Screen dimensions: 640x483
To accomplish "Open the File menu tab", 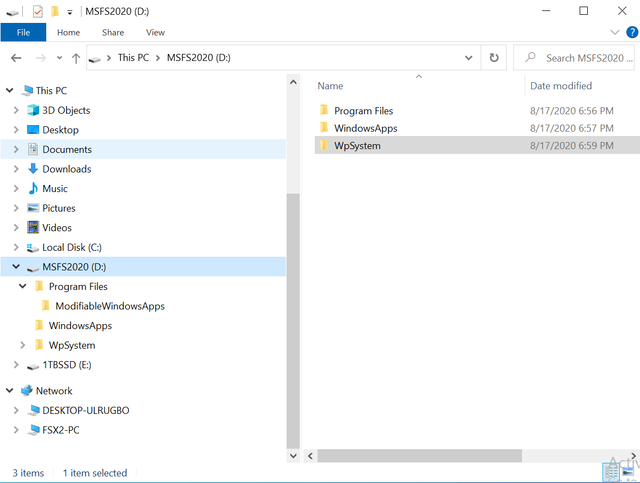I will click(23, 32).
